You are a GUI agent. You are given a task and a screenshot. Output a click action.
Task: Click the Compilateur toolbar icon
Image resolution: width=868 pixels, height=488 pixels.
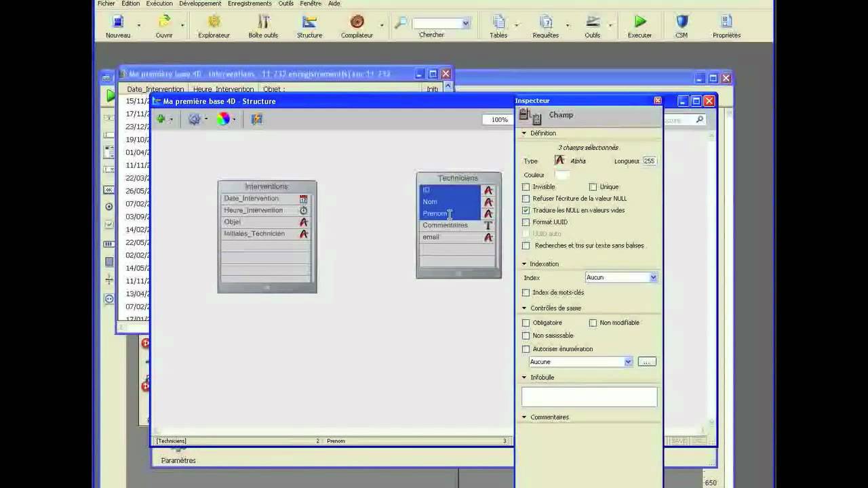[357, 22]
